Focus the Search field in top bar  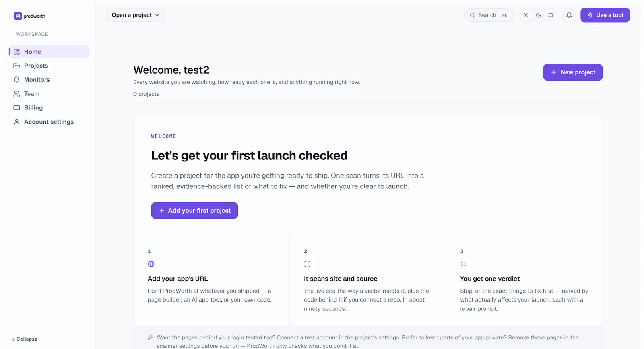pyautogui.click(x=489, y=15)
